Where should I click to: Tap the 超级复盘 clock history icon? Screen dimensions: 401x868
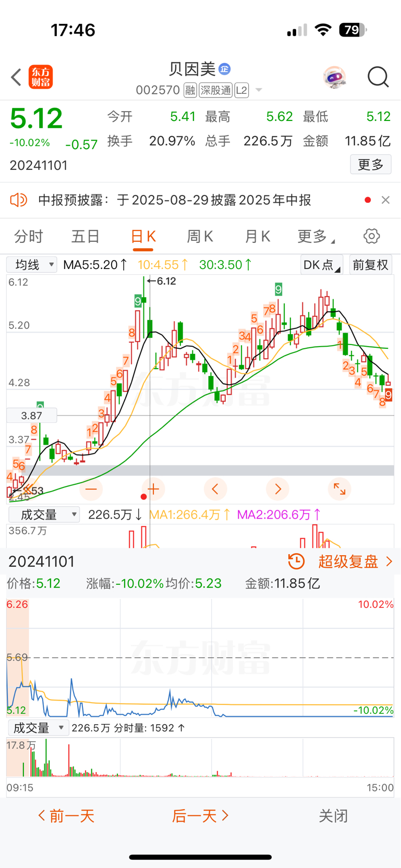296,561
